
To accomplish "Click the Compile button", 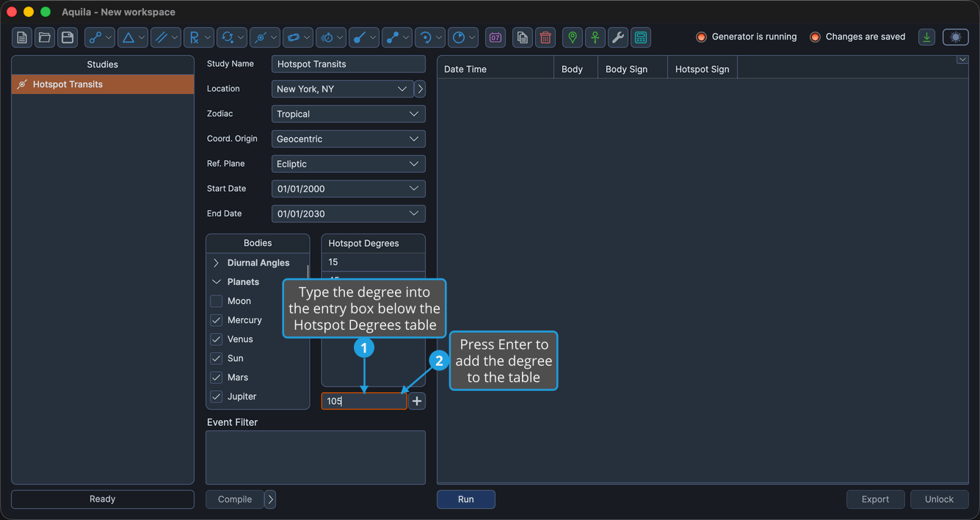I will point(235,499).
